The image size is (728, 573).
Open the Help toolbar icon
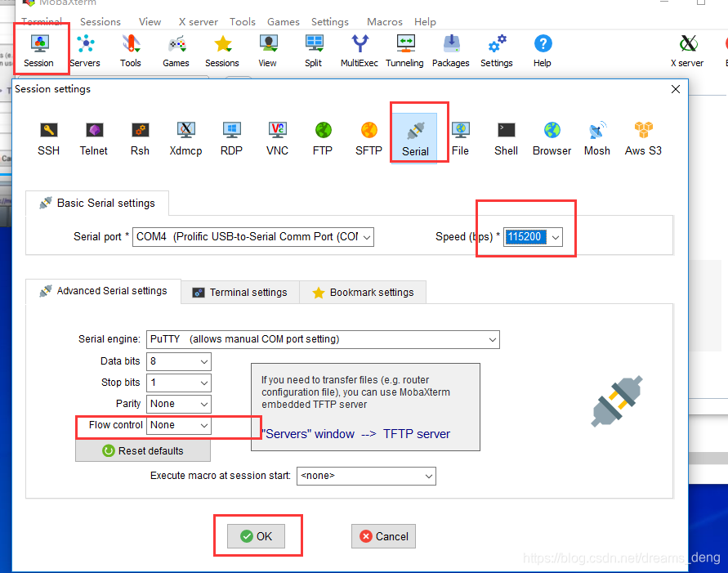click(543, 51)
